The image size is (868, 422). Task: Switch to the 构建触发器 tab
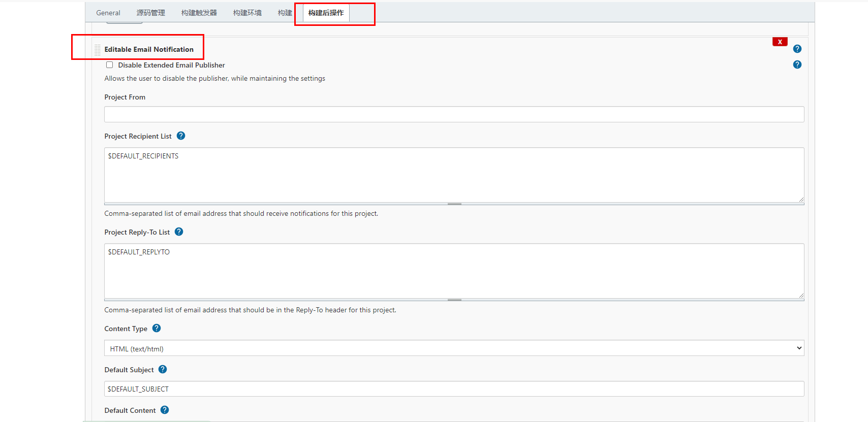coord(199,13)
